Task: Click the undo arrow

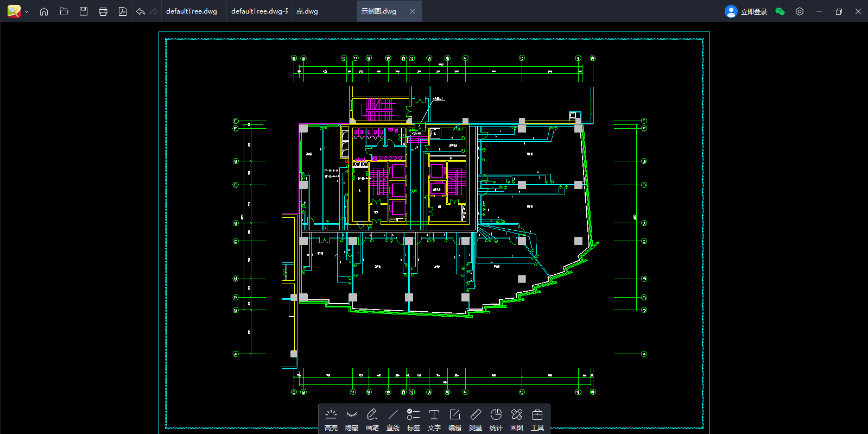Action: click(x=141, y=11)
